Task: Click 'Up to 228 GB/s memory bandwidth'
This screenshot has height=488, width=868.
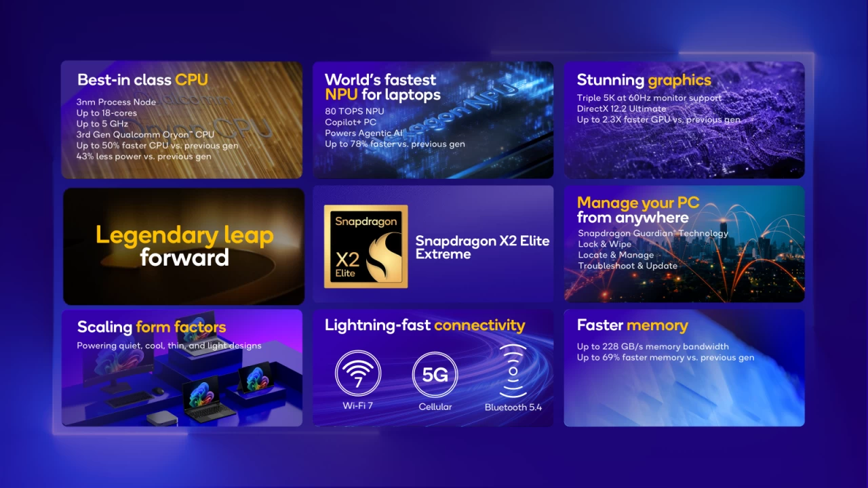Action: tap(653, 346)
